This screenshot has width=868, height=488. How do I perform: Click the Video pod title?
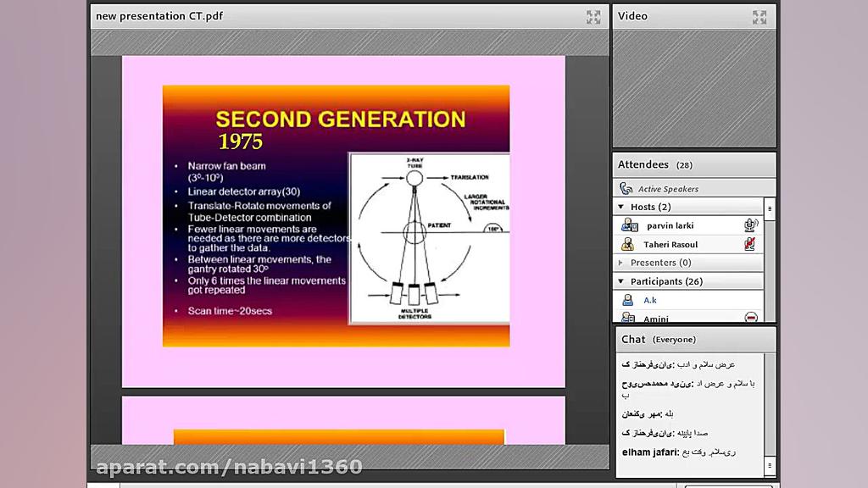(632, 16)
